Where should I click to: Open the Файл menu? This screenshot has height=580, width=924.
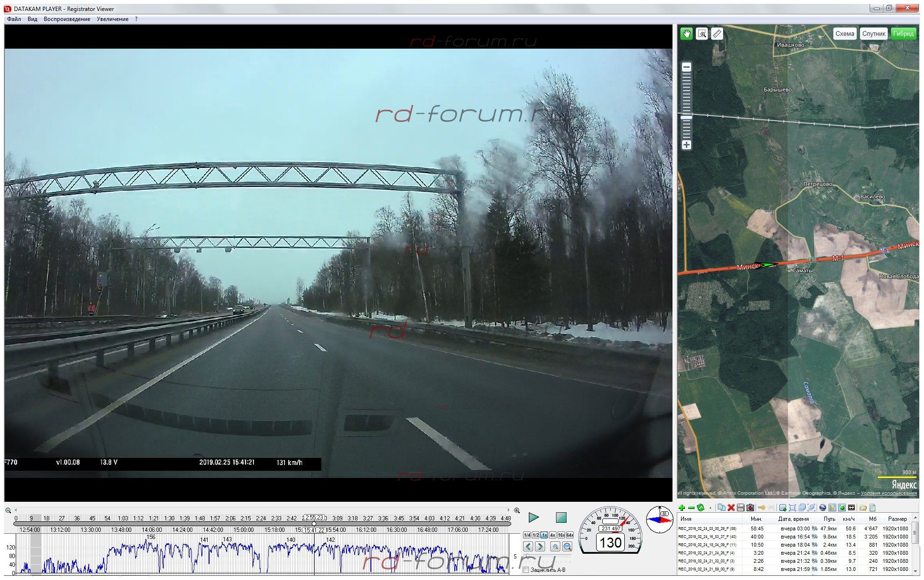click(x=14, y=19)
